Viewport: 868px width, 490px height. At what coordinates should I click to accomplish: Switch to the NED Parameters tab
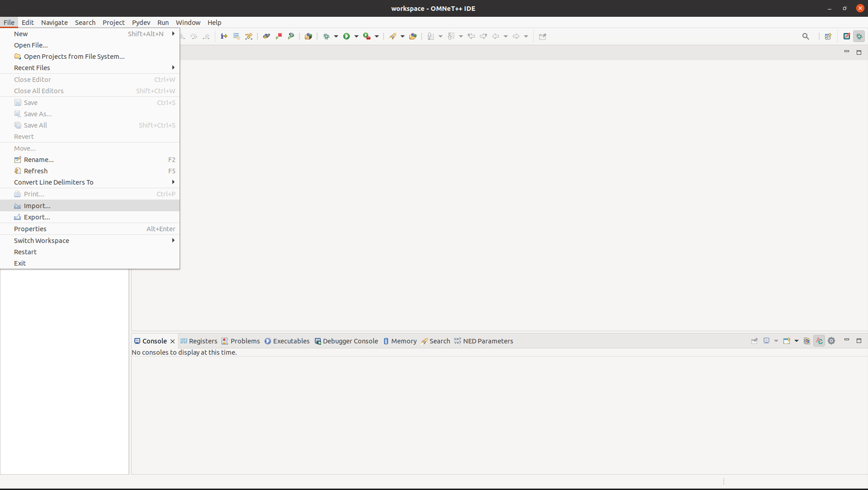coord(484,341)
